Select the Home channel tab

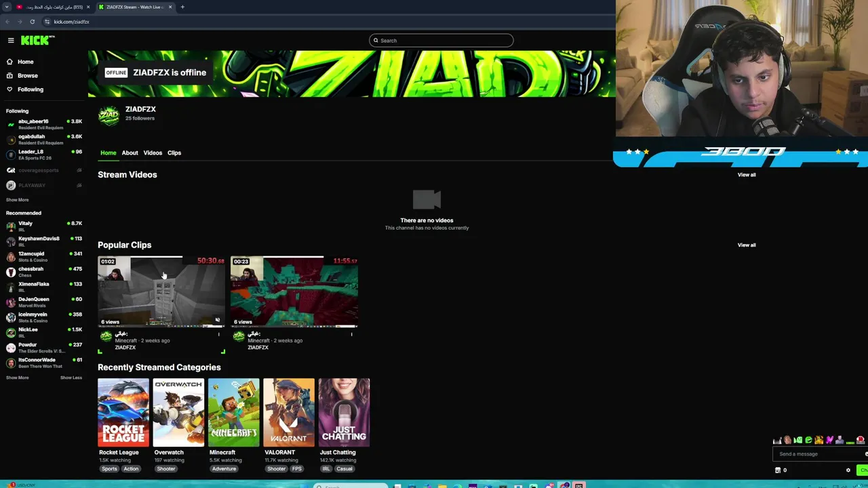tap(108, 153)
